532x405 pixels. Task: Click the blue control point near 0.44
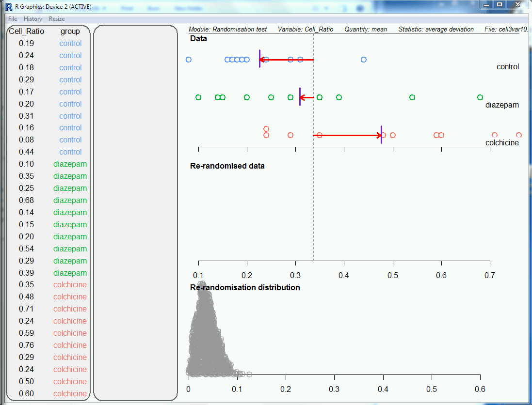pos(364,60)
